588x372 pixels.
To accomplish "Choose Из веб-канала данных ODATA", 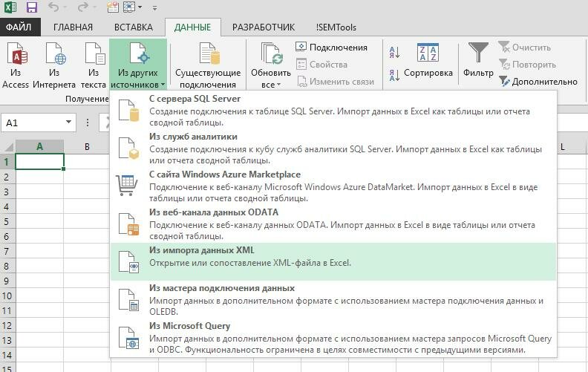I will click(x=333, y=224).
